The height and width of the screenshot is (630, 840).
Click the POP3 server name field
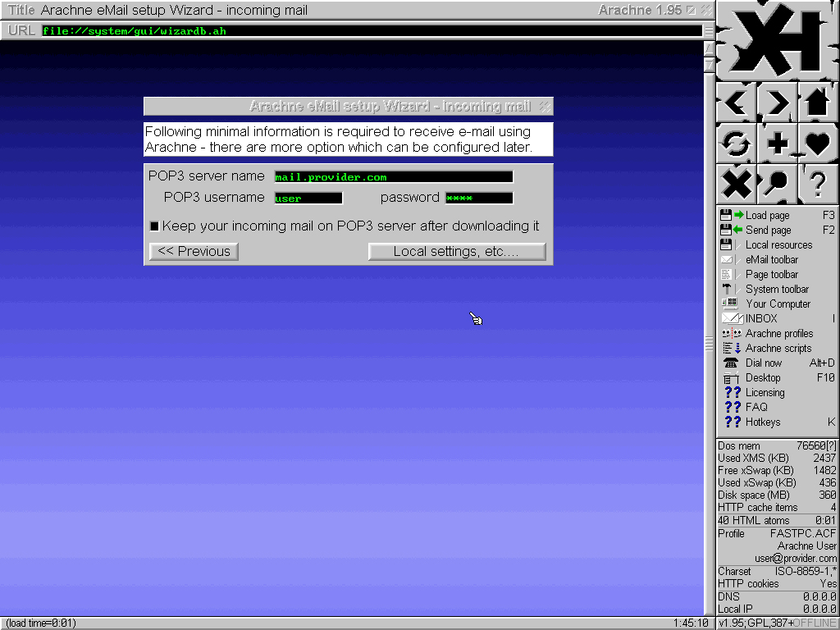[x=394, y=177]
